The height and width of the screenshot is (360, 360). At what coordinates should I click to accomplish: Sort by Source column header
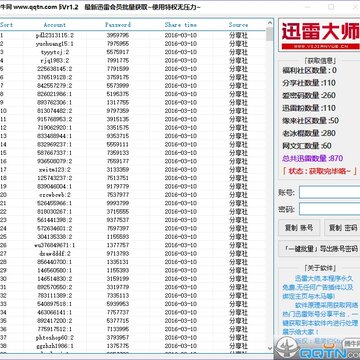(239, 25)
